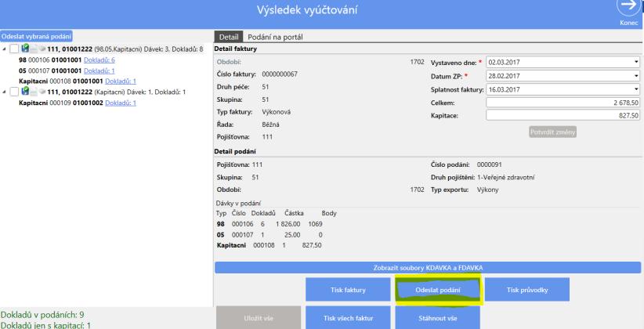644x329 pixels.
Task: Click Odeslat vybraná podání button
Action: (x=36, y=36)
